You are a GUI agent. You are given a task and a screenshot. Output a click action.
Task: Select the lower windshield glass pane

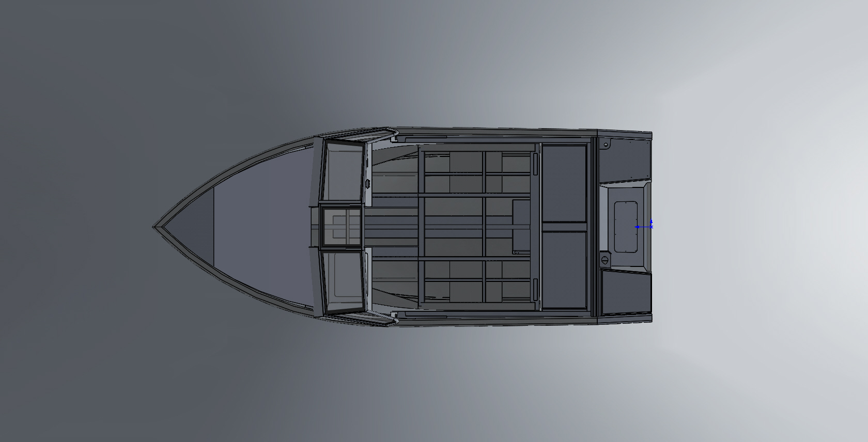pyautogui.click(x=342, y=281)
